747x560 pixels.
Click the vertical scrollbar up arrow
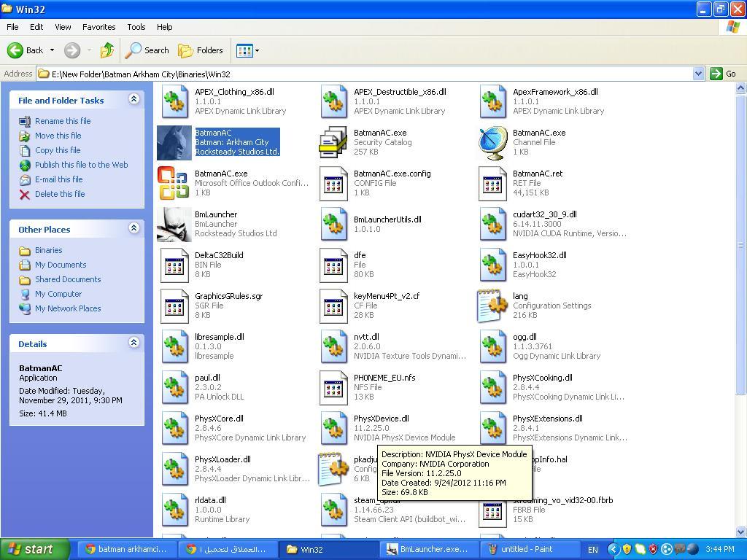pos(741,87)
